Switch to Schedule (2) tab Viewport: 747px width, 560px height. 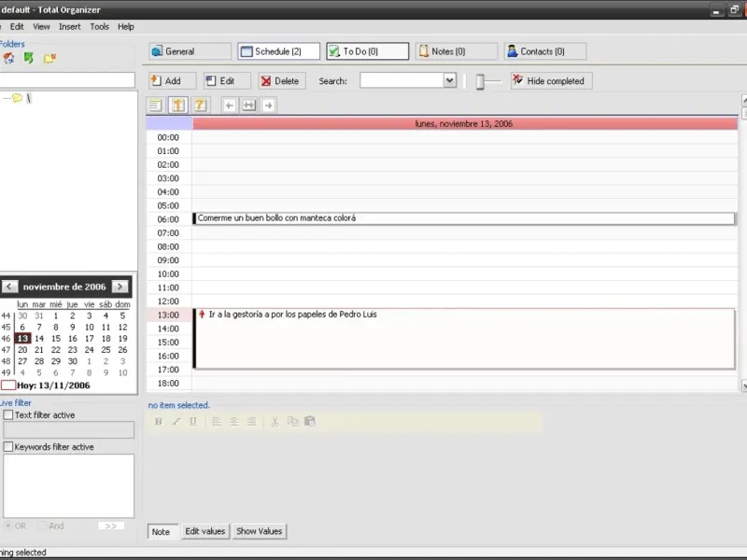[278, 51]
